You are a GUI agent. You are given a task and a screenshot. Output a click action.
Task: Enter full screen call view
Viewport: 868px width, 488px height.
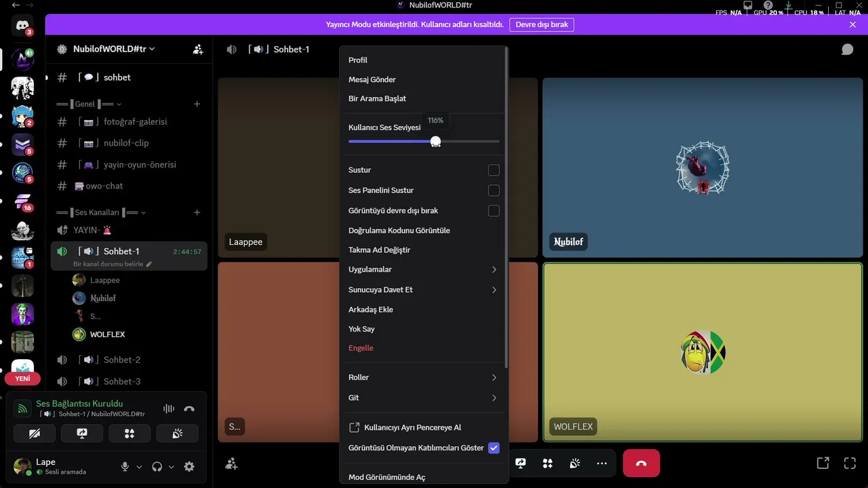coord(850,464)
